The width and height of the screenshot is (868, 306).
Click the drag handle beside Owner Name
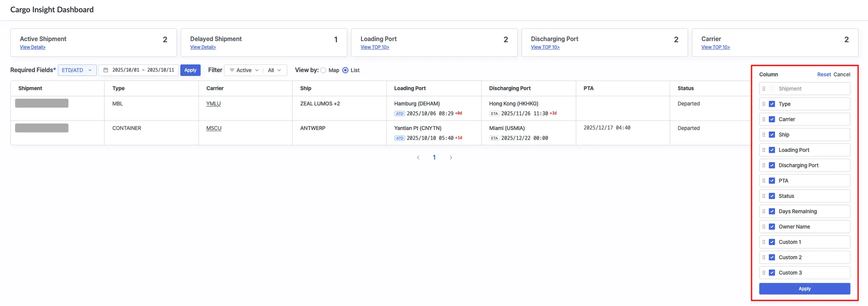click(764, 227)
